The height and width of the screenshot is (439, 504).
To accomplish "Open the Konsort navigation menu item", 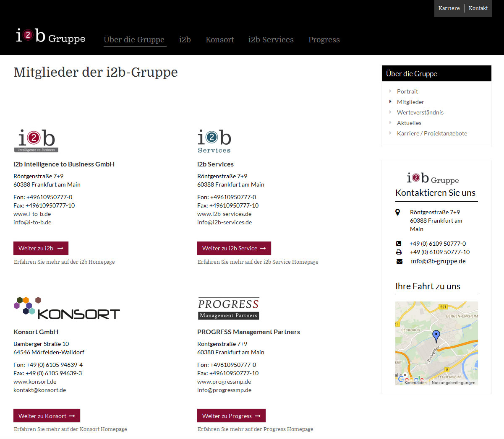I will pyautogui.click(x=220, y=40).
